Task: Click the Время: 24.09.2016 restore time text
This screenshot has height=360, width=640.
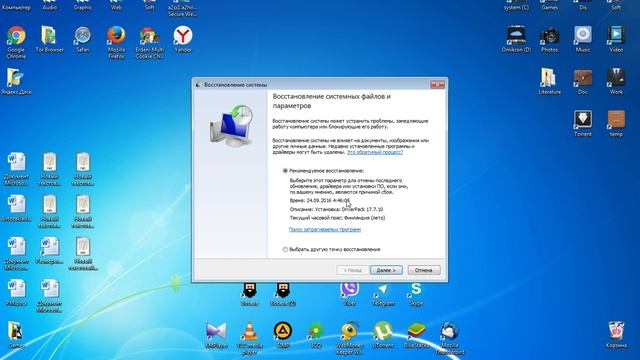Action: coord(320,200)
